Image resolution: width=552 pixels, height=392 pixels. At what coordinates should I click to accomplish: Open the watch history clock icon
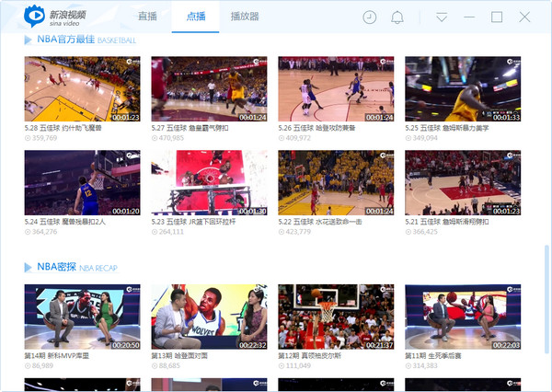point(370,17)
